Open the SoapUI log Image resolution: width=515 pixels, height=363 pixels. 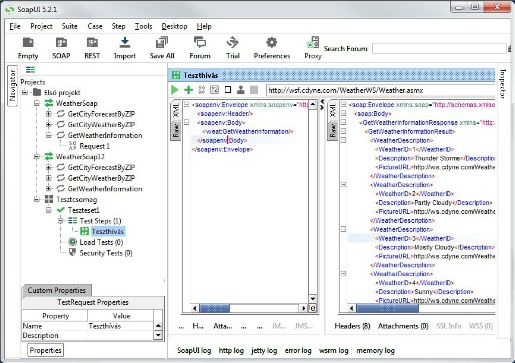click(x=194, y=351)
